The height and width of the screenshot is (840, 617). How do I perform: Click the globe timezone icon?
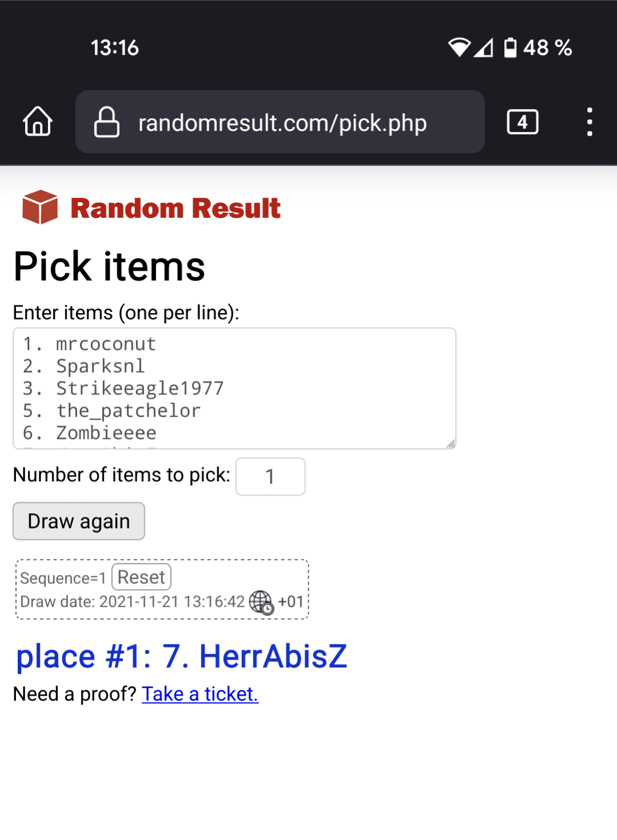(261, 602)
